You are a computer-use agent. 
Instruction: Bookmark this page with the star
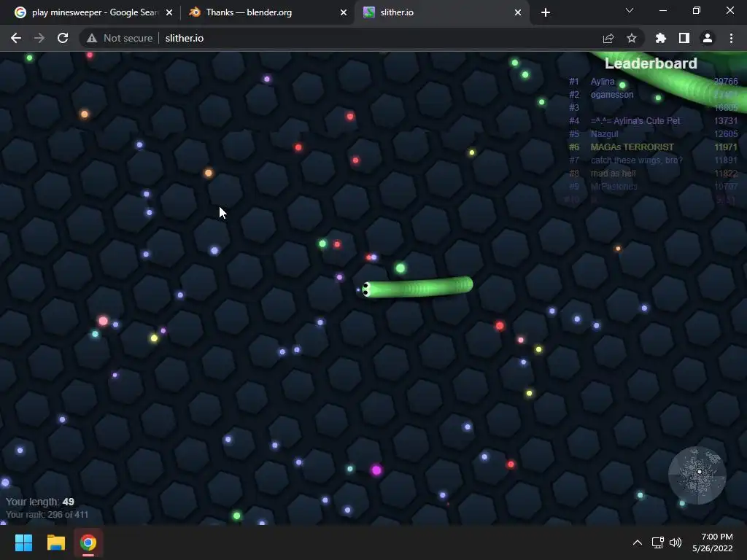[x=632, y=38]
